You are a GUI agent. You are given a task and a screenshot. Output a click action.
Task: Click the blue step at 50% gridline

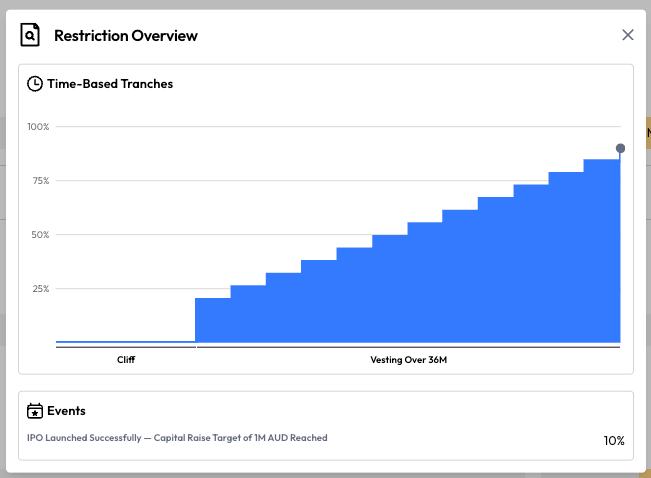pos(390,289)
